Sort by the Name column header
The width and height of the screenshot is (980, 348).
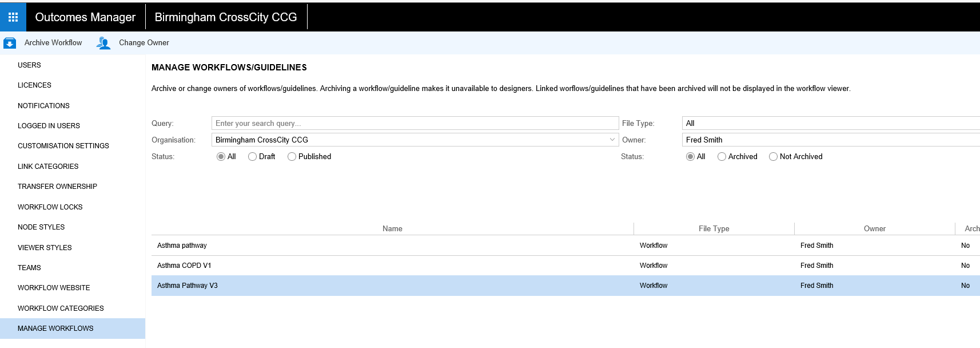(392, 229)
